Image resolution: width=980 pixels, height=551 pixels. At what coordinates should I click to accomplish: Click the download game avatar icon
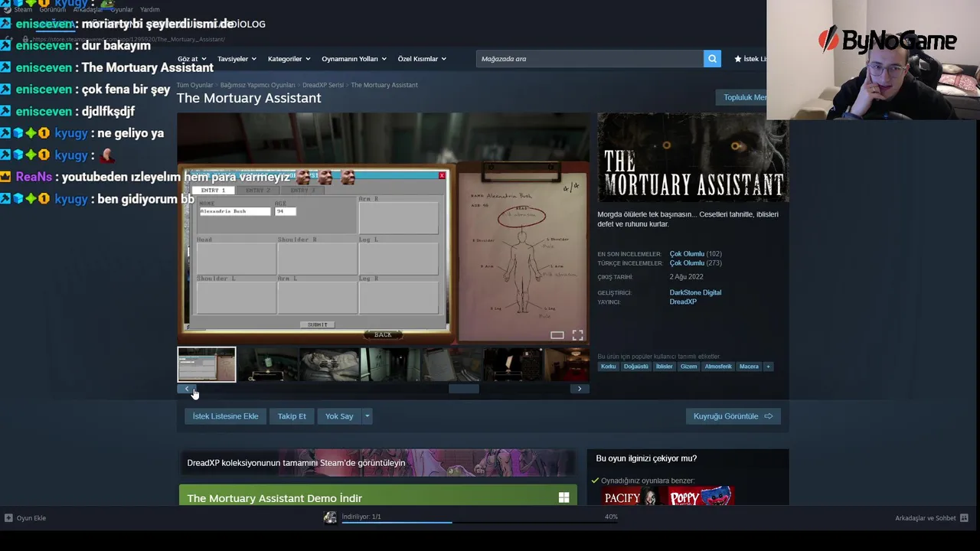tap(330, 518)
